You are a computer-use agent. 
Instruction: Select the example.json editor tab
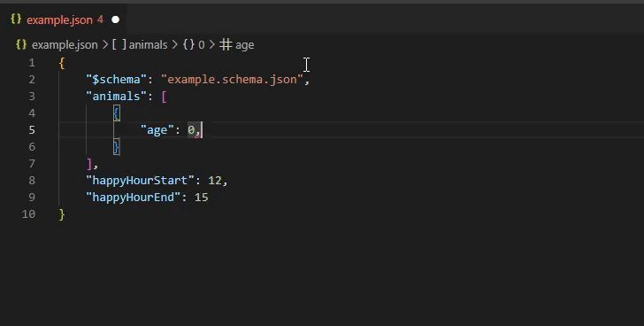pyautogui.click(x=64, y=19)
